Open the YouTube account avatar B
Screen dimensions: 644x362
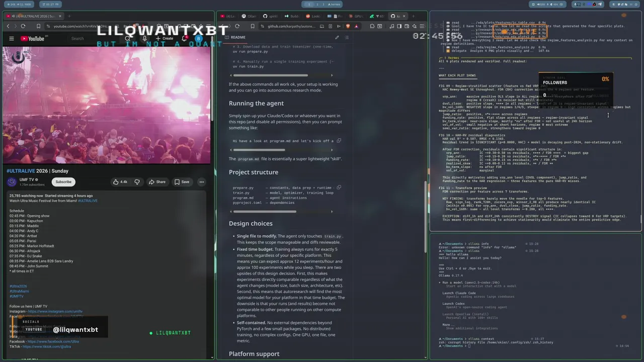pos(198,39)
